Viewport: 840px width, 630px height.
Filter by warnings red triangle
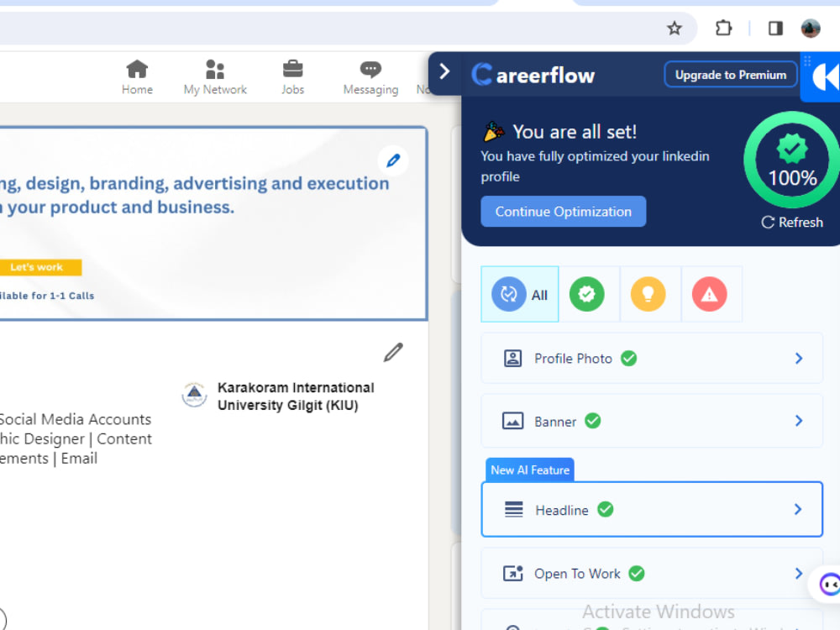click(709, 294)
